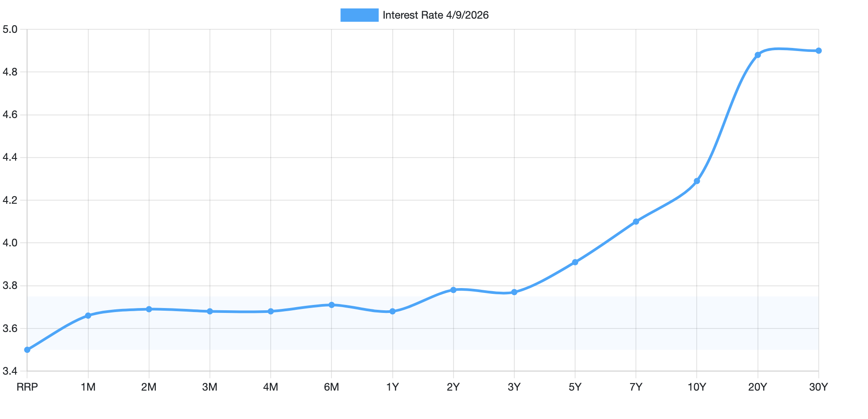Click the 30Y data point at curve end
This screenshot has width=868, height=419.
pyautogui.click(x=818, y=50)
